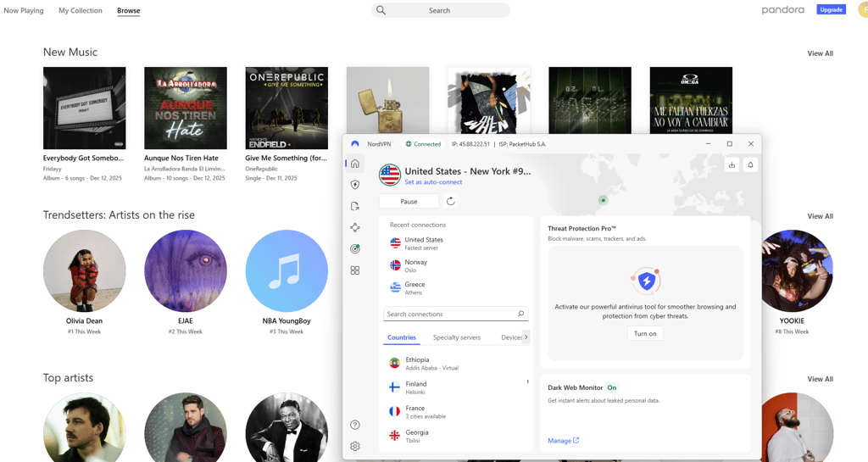Open the notifications bell icon in NordVPN
Image resolution: width=868 pixels, height=462 pixels.
751,165
